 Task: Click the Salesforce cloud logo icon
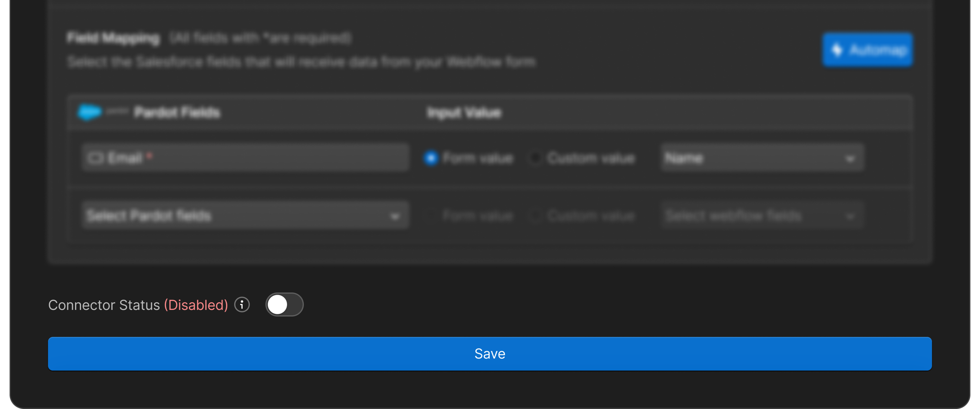click(x=89, y=112)
